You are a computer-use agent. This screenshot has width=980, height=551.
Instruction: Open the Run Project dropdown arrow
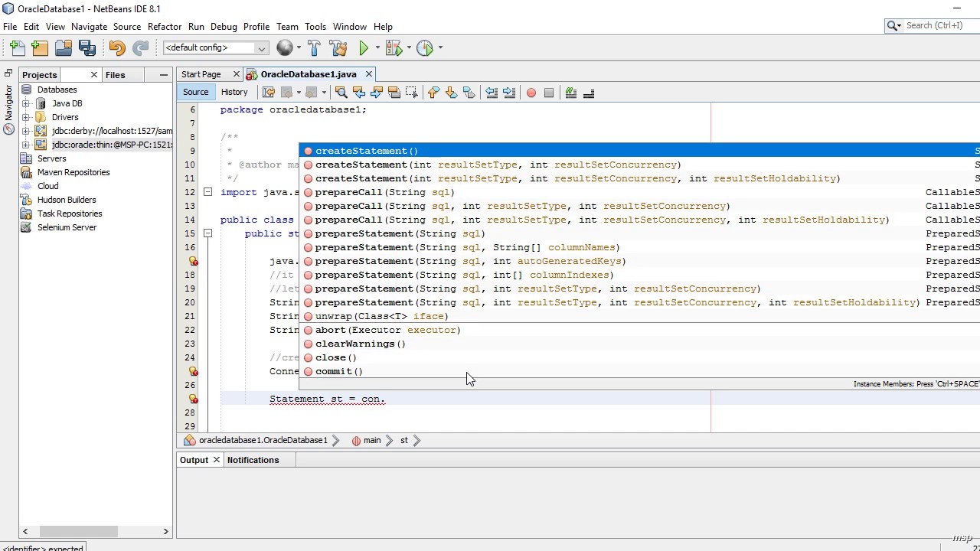coord(376,47)
